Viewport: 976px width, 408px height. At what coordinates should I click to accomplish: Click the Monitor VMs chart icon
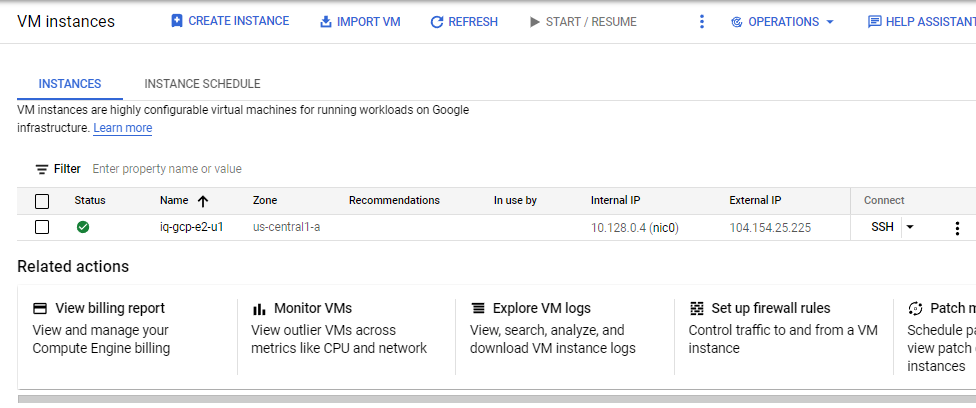pyautogui.click(x=259, y=309)
